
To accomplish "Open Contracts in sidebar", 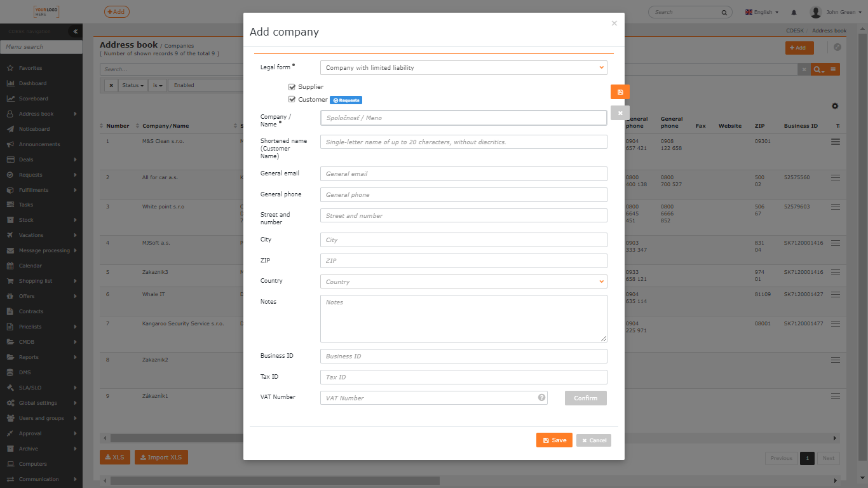I will pyautogui.click(x=31, y=311).
